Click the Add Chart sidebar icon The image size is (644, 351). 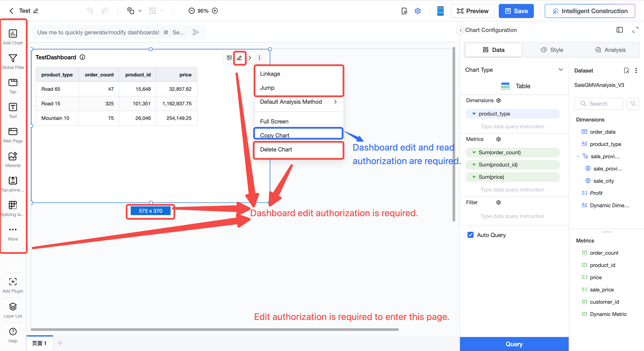pyautogui.click(x=13, y=33)
